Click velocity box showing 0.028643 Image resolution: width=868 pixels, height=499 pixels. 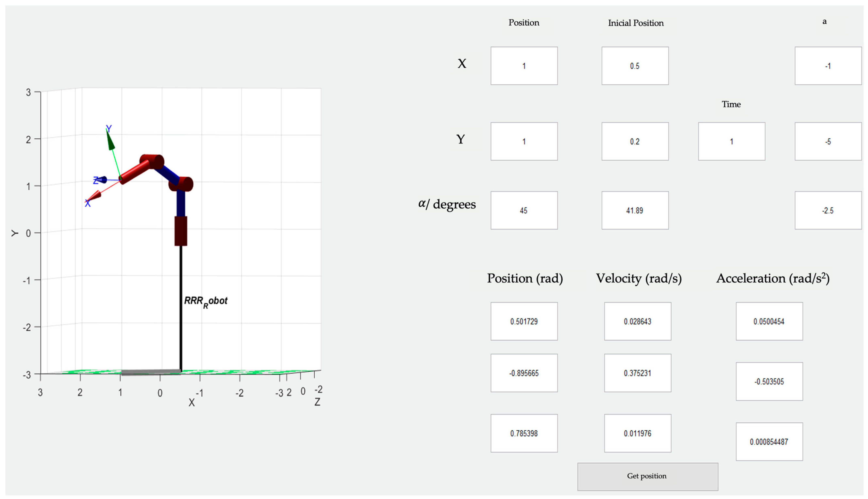click(x=637, y=321)
